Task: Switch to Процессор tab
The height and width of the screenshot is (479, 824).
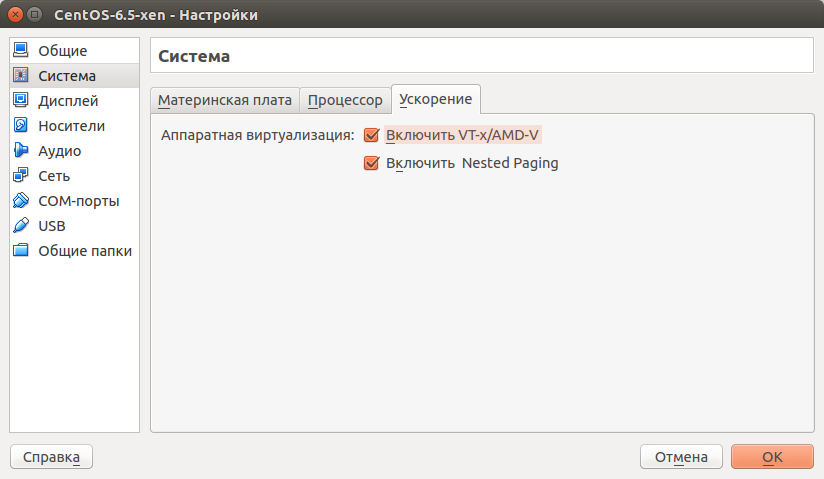Action: tap(345, 100)
